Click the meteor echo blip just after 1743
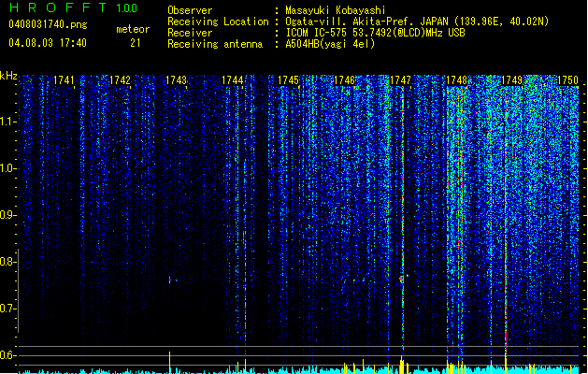Screen dimensions: 588x374 click(170, 280)
